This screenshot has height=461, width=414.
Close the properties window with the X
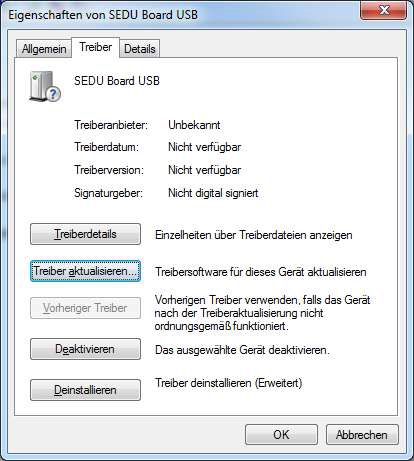point(383,10)
